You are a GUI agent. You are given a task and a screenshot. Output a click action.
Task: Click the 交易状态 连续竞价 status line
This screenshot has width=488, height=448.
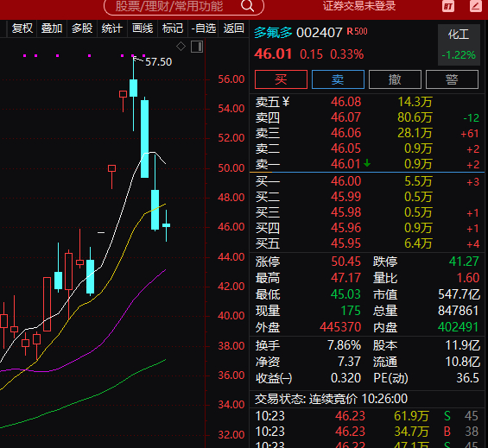pos(331,399)
